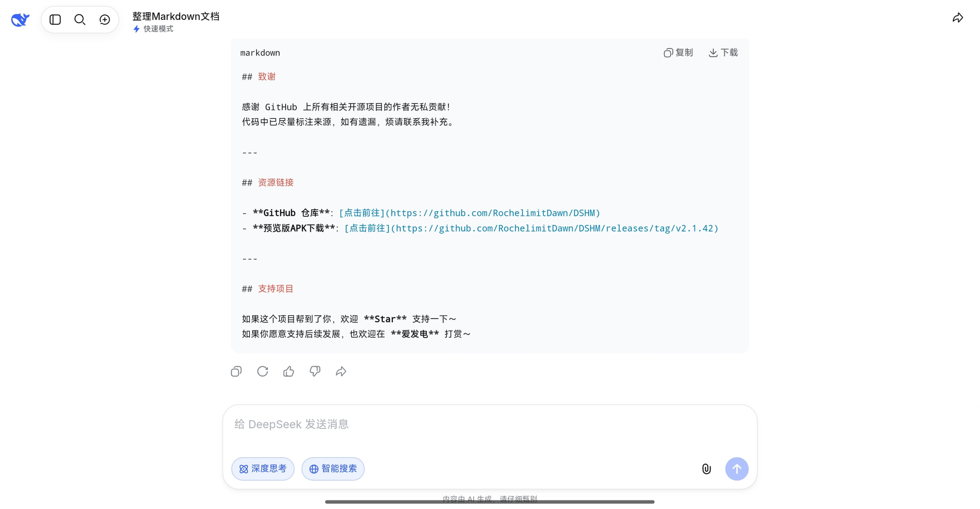
Task: Focus the 给 DeepSeek 发送消息 input field
Action: (490, 424)
